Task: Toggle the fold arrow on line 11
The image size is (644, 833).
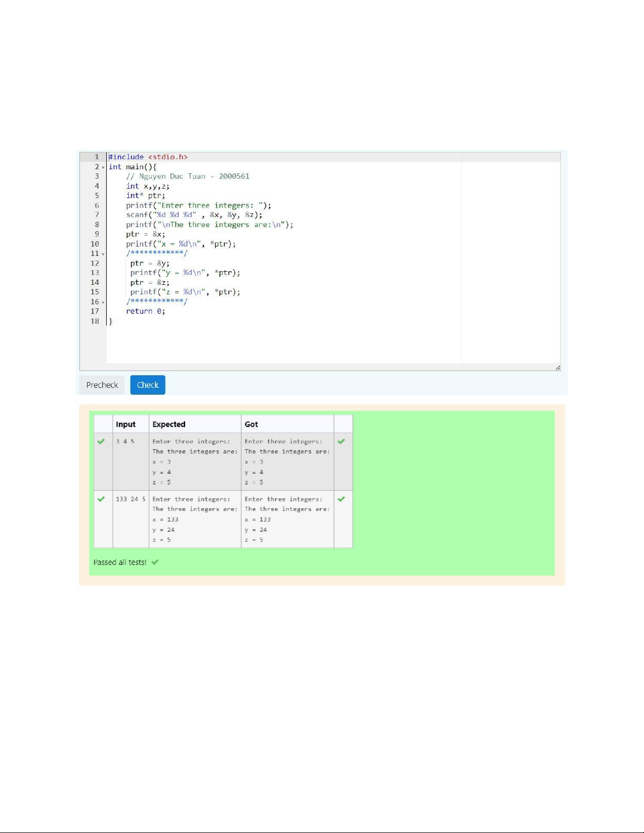Action: tap(103, 254)
